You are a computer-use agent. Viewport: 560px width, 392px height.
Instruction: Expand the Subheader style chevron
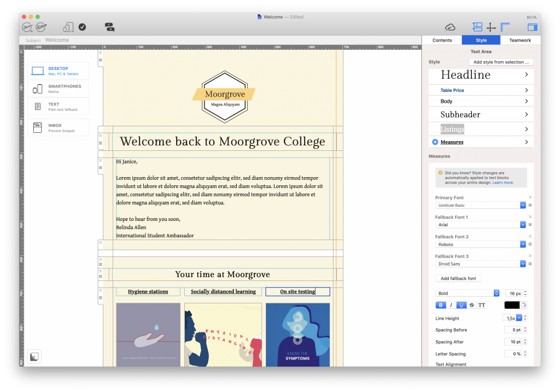pyautogui.click(x=527, y=115)
